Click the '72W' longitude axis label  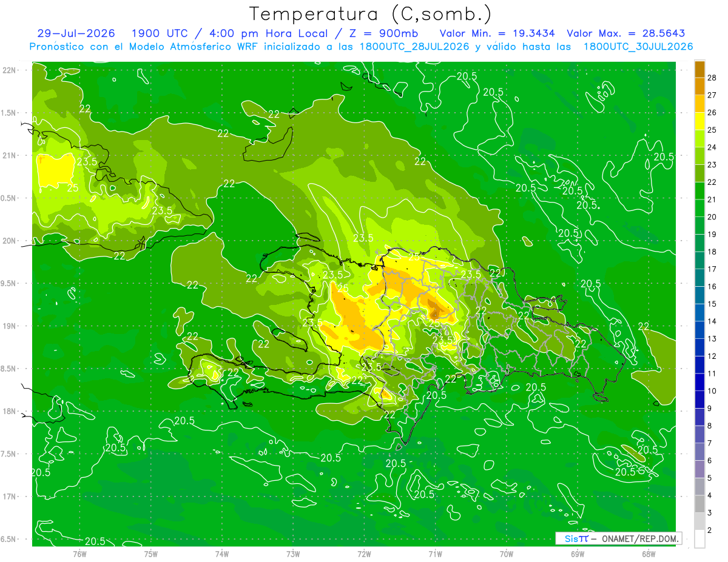[x=364, y=554]
